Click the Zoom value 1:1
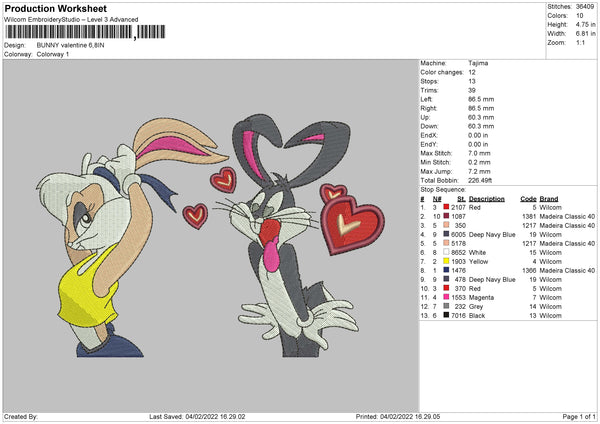 point(580,42)
